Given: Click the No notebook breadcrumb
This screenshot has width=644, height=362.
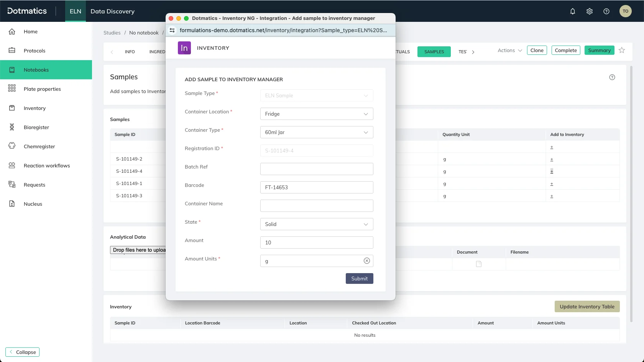Looking at the screenshot, I should [x=144, y=33].
